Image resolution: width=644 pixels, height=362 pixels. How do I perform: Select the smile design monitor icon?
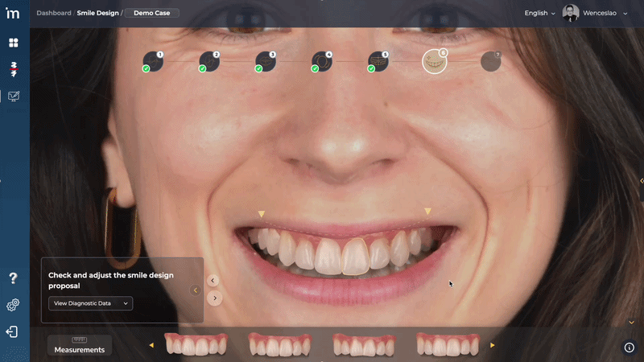[14, 96]
